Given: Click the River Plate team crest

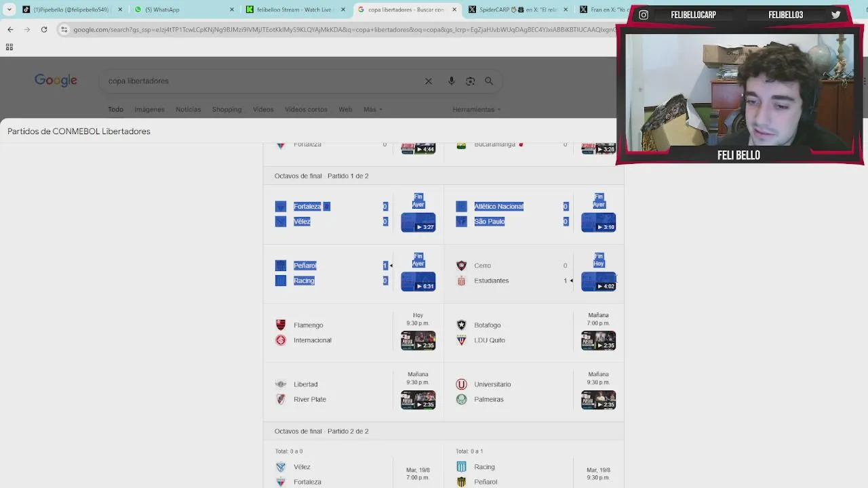Looking at the screenshot, I should [281, 399].
